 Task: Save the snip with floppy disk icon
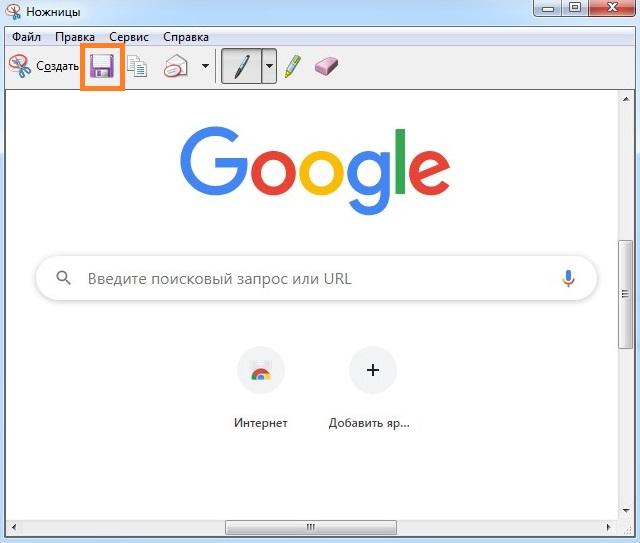coord(102,66)
